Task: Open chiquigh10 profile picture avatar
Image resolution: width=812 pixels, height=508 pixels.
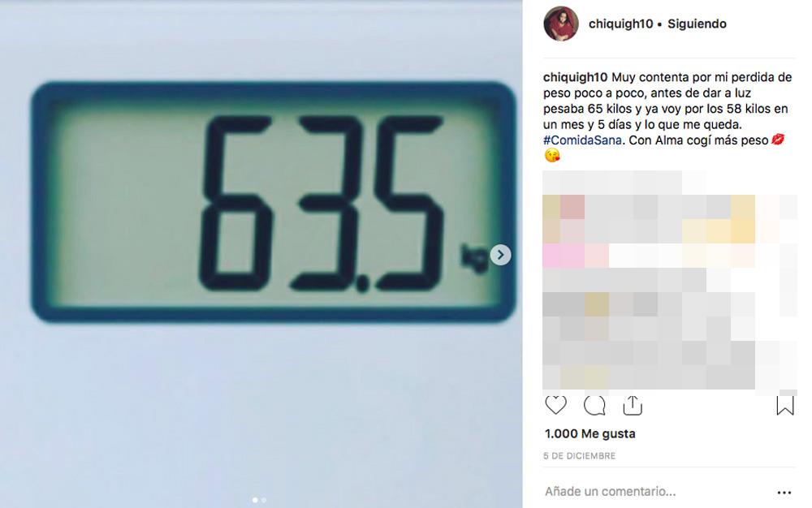Action: (561, 24)
